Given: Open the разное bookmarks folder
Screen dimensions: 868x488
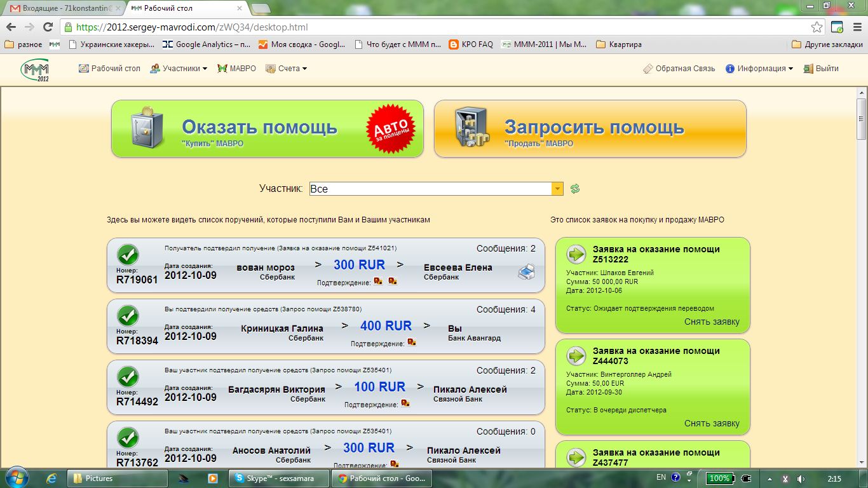Looking at the screenshot, I should (x=24, y=44).
